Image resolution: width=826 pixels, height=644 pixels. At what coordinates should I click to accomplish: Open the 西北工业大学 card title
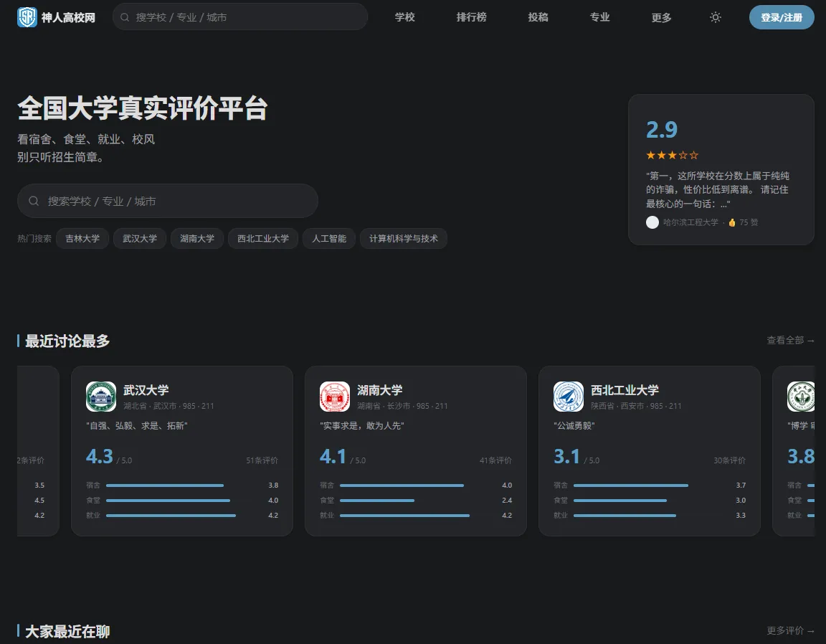[625, 390]
